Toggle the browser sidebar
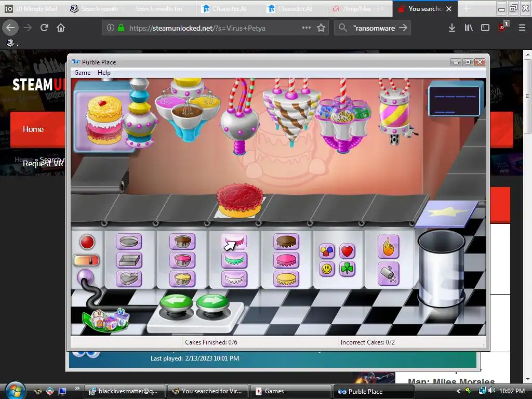This screenshot has height=399, width=532. [485, 28]
